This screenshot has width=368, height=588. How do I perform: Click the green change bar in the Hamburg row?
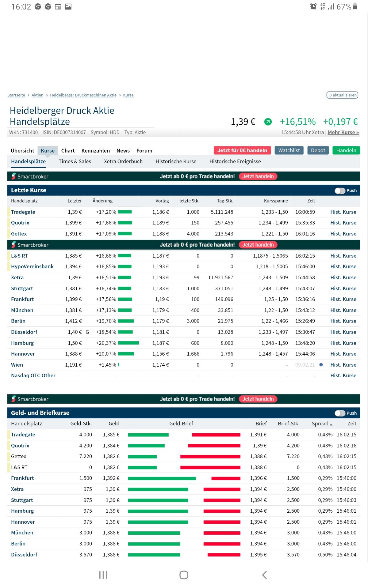[x=128, y=343]
